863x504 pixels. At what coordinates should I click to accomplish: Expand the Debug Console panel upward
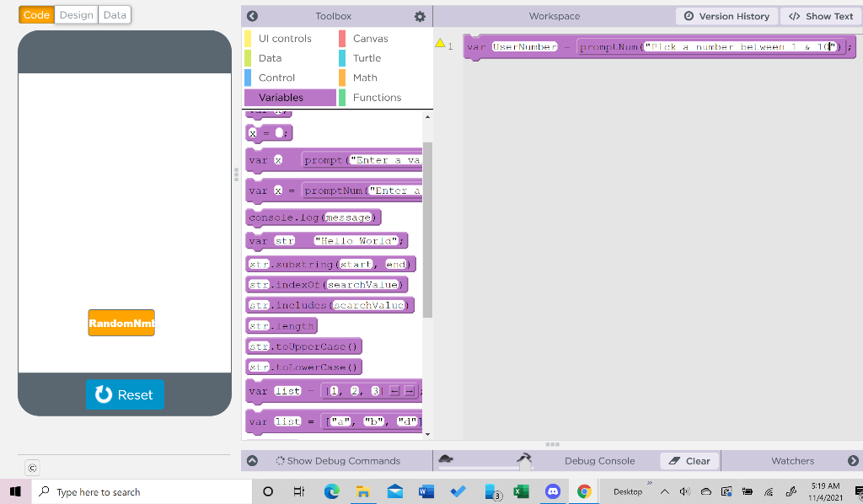(251, 460)
